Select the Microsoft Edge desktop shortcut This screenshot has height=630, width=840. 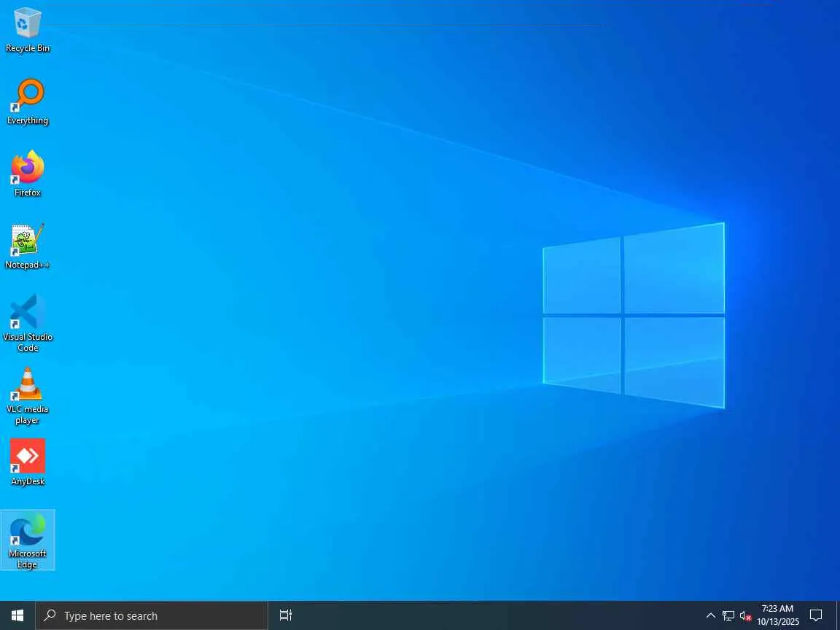point(27,540)
